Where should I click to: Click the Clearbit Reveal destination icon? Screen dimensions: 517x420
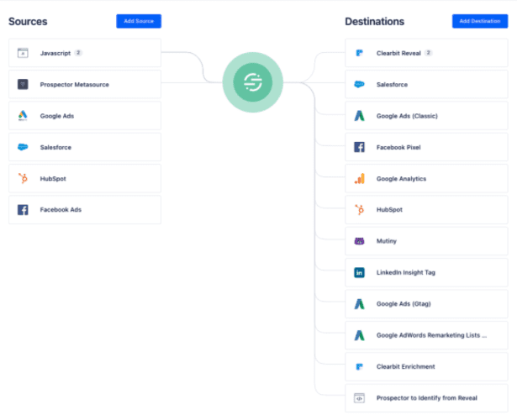(x=360, y=53)
